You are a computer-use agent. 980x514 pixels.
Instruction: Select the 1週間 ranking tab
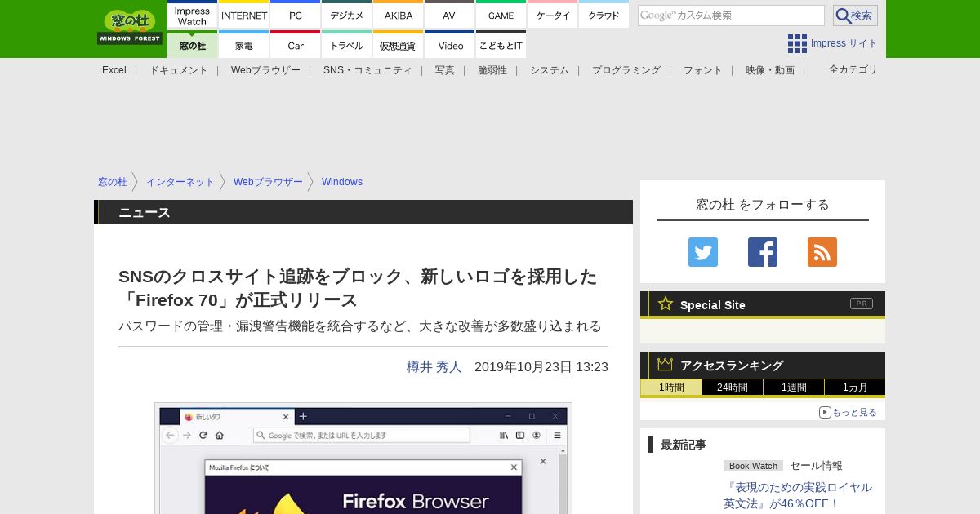click(x=794, y=388)
